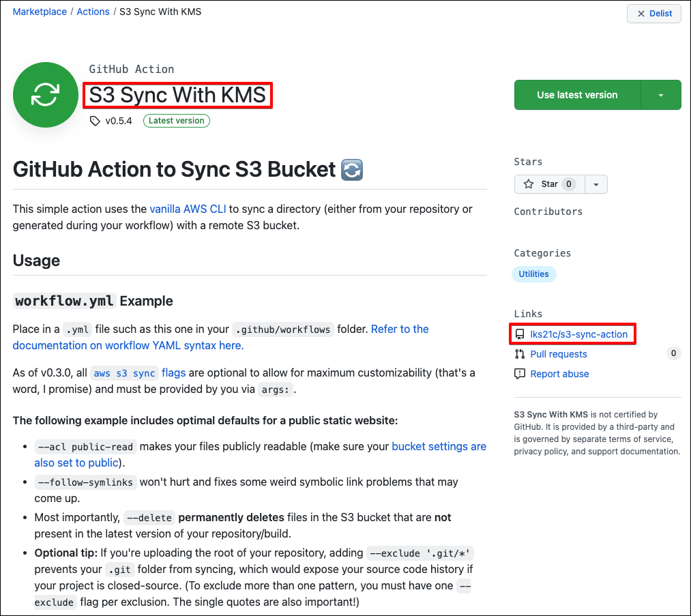
Task: Click the S3 Sync With KMS breadcrumb text
Action: click(x=160, y=12)
